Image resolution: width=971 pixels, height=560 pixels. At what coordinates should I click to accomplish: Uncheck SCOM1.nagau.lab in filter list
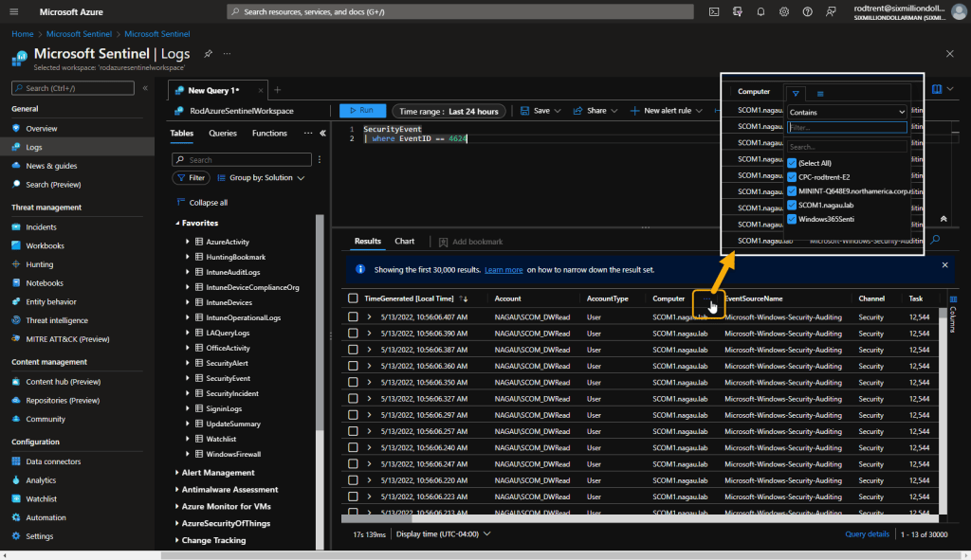pyautogui.click(x=792, y=205)
